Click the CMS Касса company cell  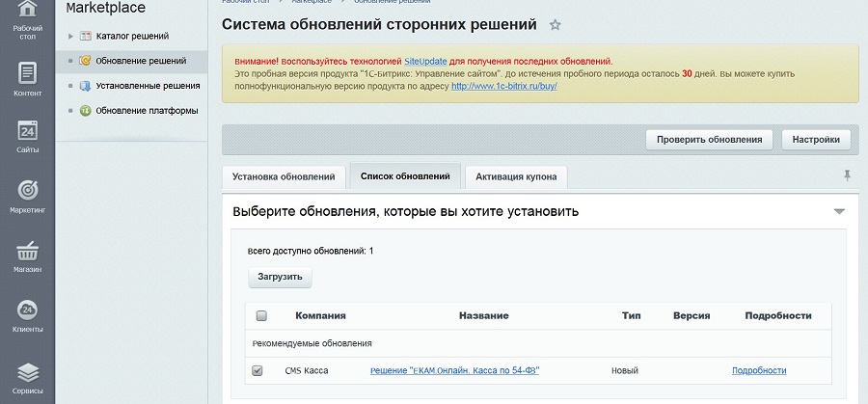307,371
